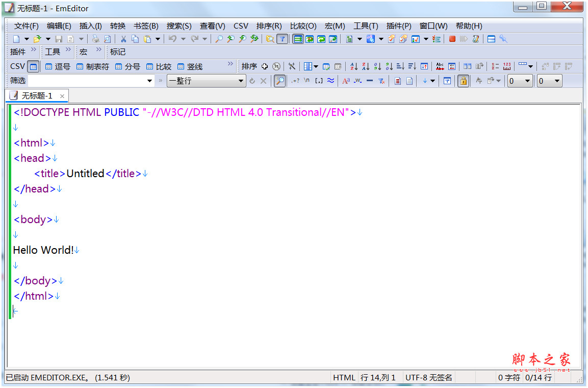Expand the 插件 toolbar overflow chevron
Viewport: 588px width, 388px height.
pos(34,50)
